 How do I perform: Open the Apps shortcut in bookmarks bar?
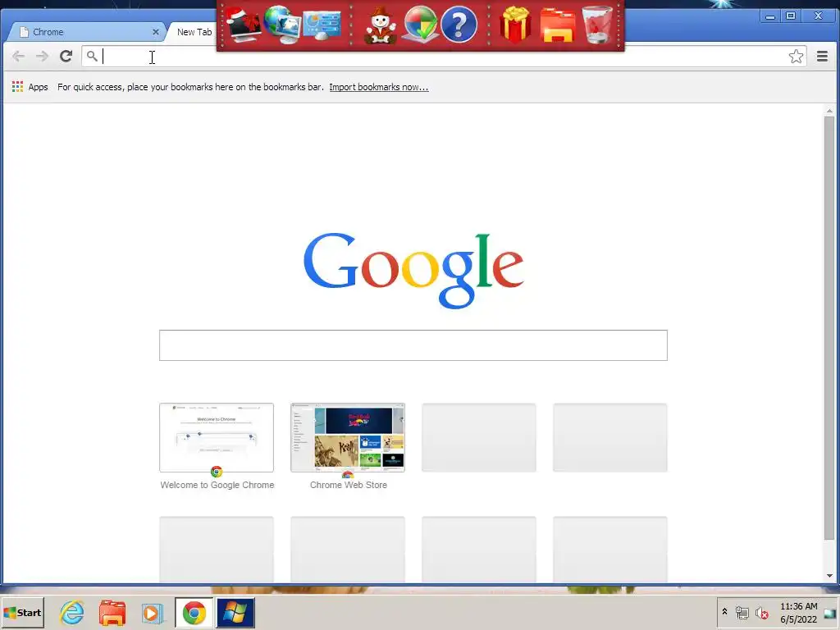tap(30, 87)
